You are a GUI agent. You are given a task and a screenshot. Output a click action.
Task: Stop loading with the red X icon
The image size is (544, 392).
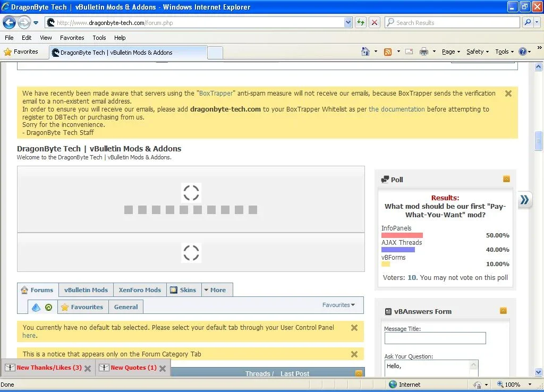click(375, 23)
